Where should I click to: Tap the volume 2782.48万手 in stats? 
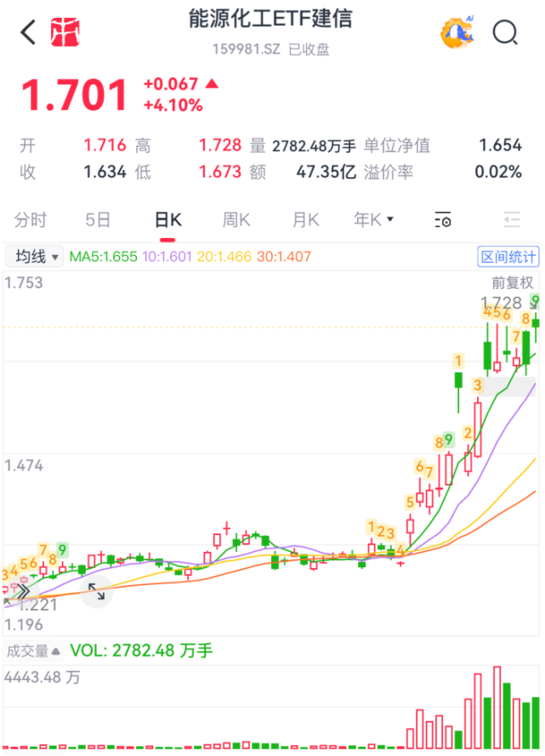pos(314,145)
